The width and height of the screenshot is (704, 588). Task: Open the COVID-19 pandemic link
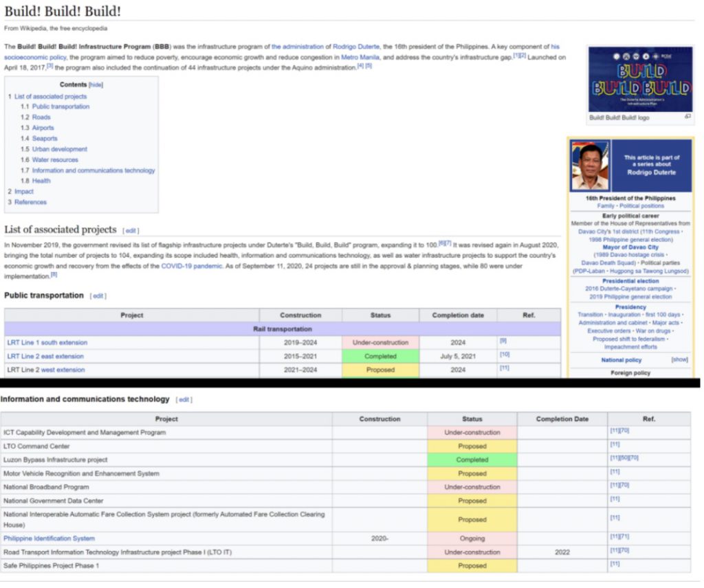[191, 266]
